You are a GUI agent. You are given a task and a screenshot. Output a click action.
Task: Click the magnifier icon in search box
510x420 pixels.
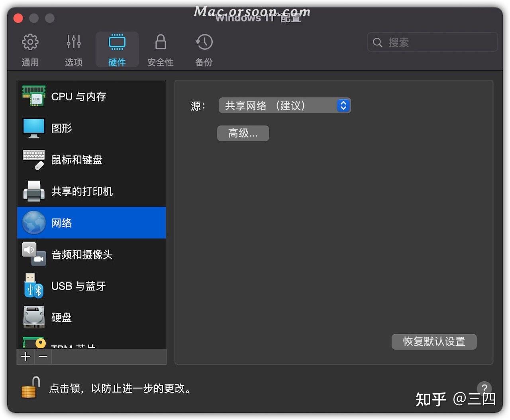click(377, 42)
